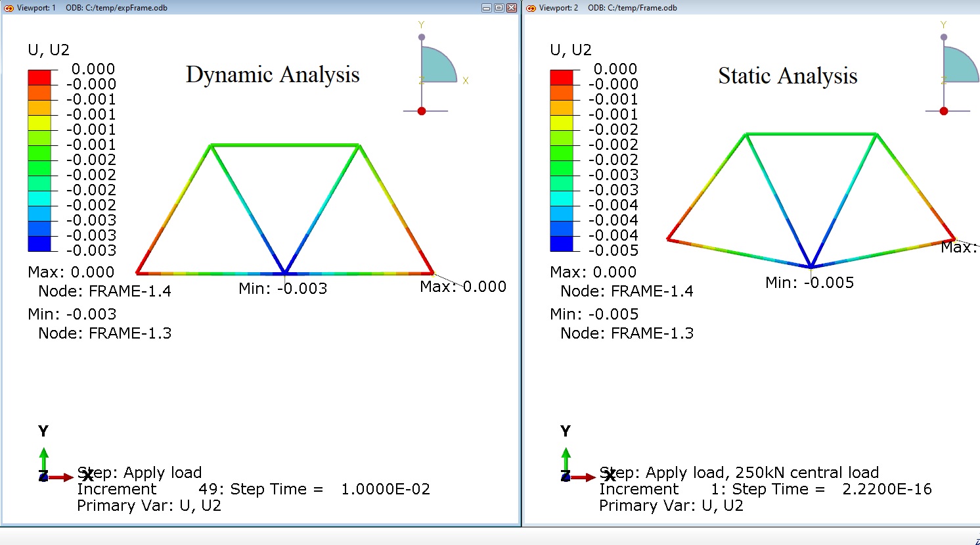Click Step Time value 2.2200E-16
This screenshot has width=980, height=545.
887,489
